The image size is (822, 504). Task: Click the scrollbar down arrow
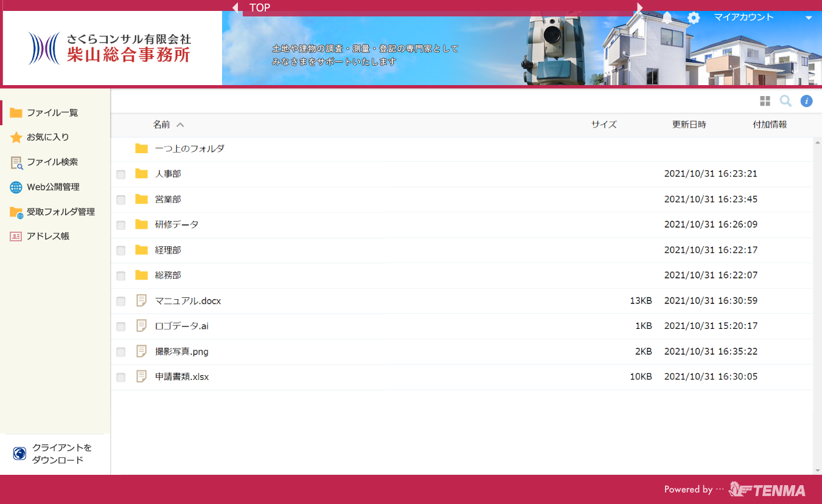[x=817, y=471]
